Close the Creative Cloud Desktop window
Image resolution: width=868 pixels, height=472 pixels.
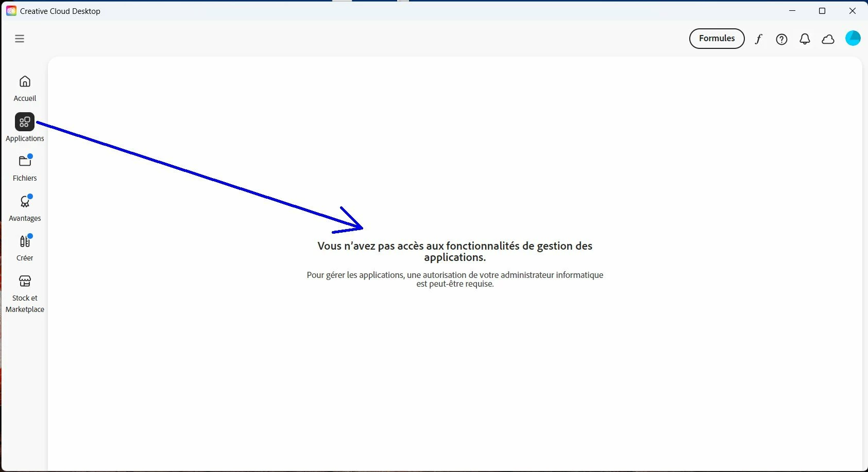click(852, 11)
